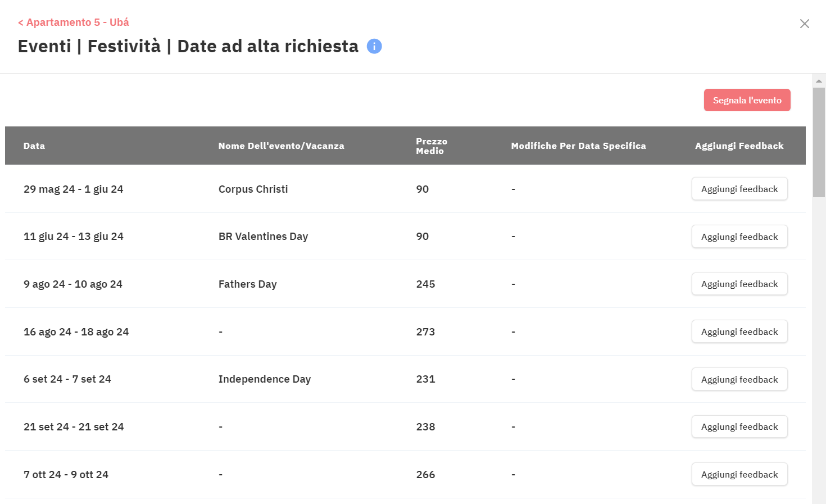Add feedback for Corpus Christi

pyautogui.click(x=739, y=189)
